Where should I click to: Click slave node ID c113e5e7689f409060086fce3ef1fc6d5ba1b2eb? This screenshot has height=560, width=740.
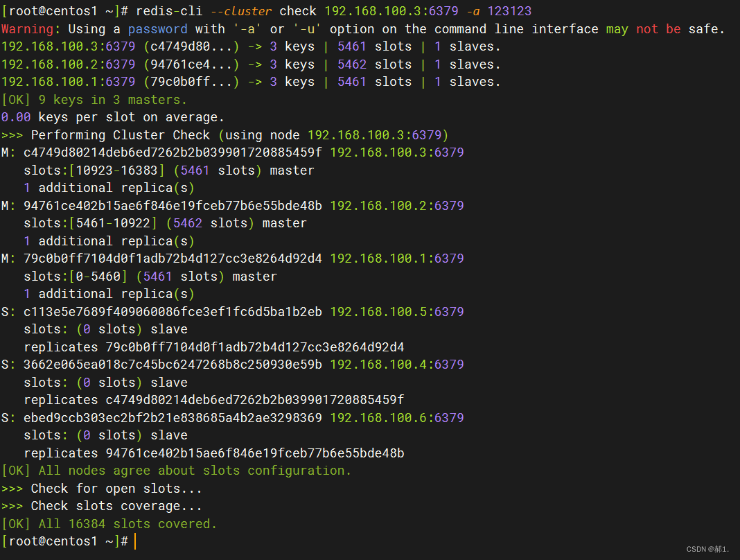(x=173, y=312)
